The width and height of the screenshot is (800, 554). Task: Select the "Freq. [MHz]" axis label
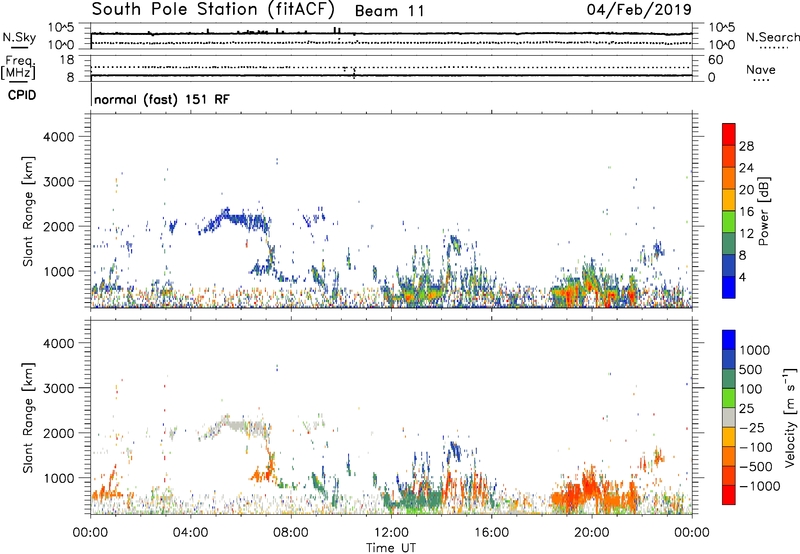click(18, 68)
